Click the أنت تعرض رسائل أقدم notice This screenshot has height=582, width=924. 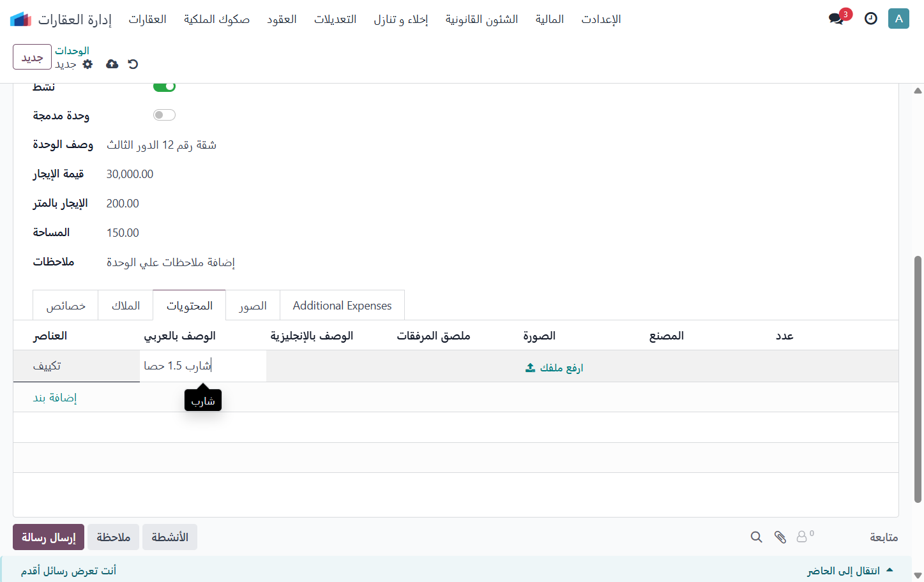pyautogui.click(x=68, y=571)
